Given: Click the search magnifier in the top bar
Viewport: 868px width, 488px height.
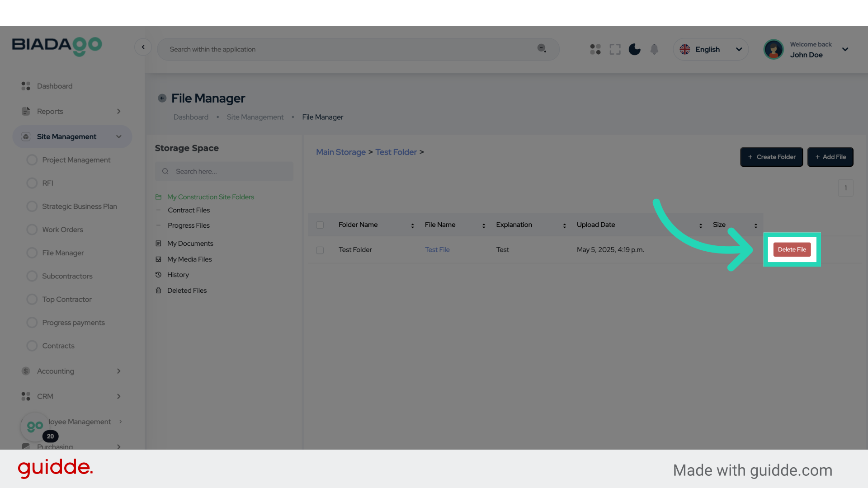Looking at the screenshot, I should pos(542,48).
